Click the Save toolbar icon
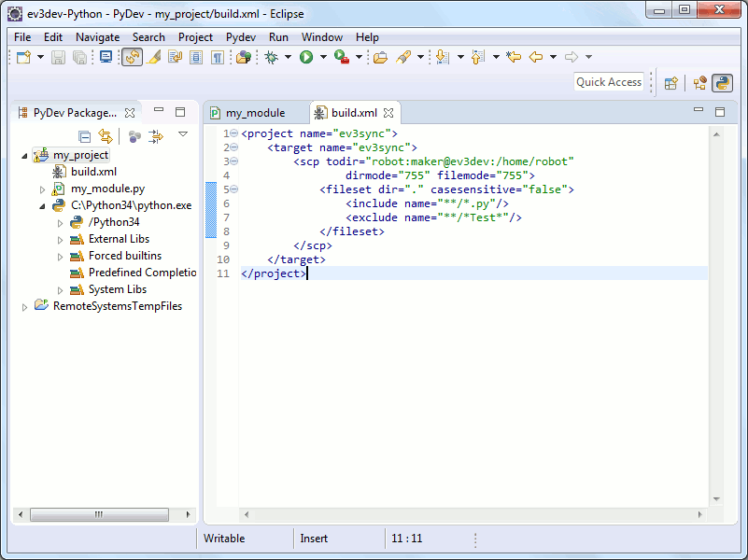 tap(58, 57)
